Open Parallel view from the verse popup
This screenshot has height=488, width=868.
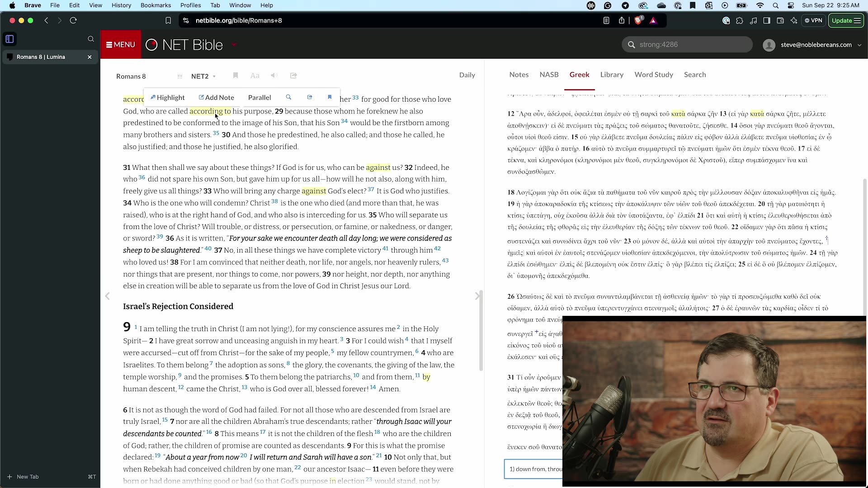pyautogui.click(x=259, y=97)
